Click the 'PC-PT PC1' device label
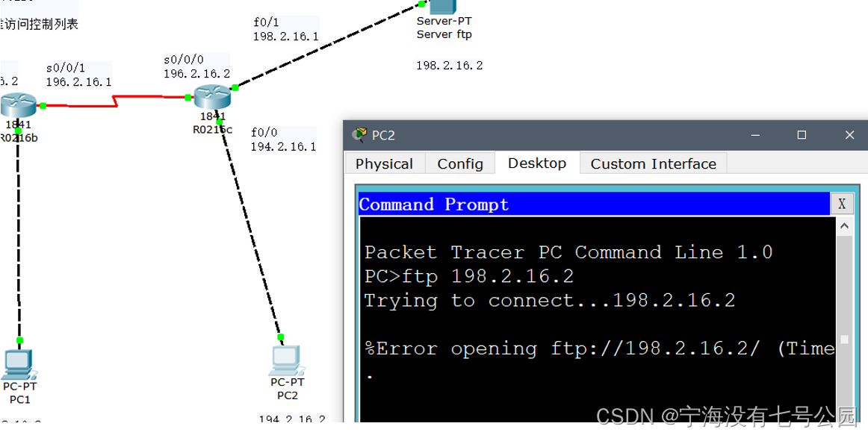This screenshot has width=868, height=435. [x=19, y=393]
